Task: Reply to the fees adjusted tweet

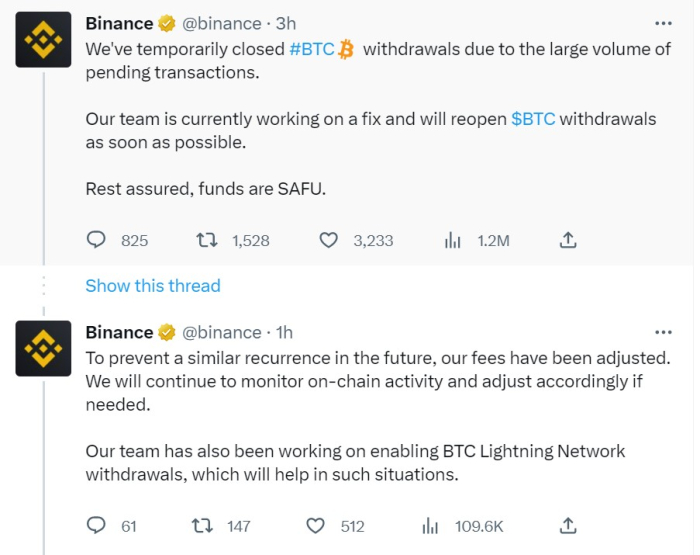Action: 97,525
